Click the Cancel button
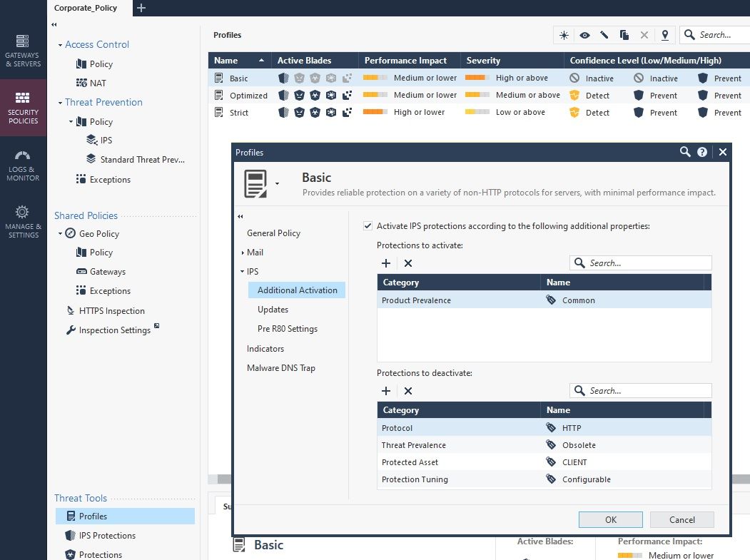 click(681, 519)
